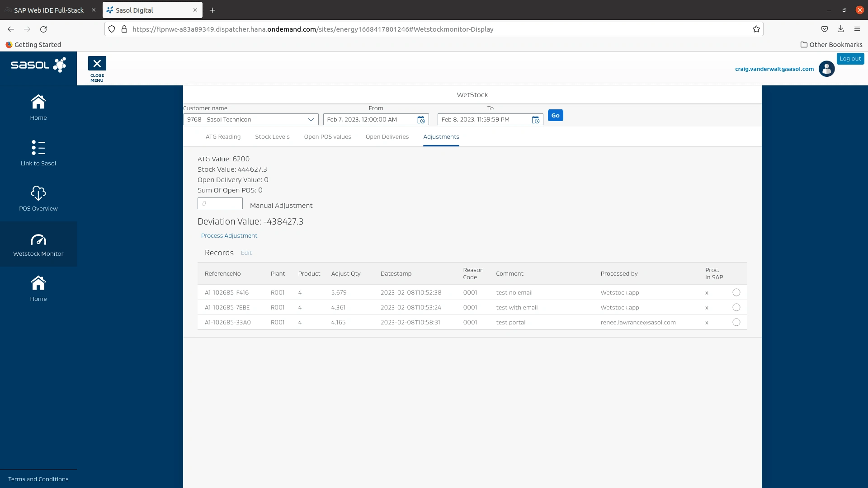
Task: Switch to the Open Deliveries tab
Action: (387, 137)
